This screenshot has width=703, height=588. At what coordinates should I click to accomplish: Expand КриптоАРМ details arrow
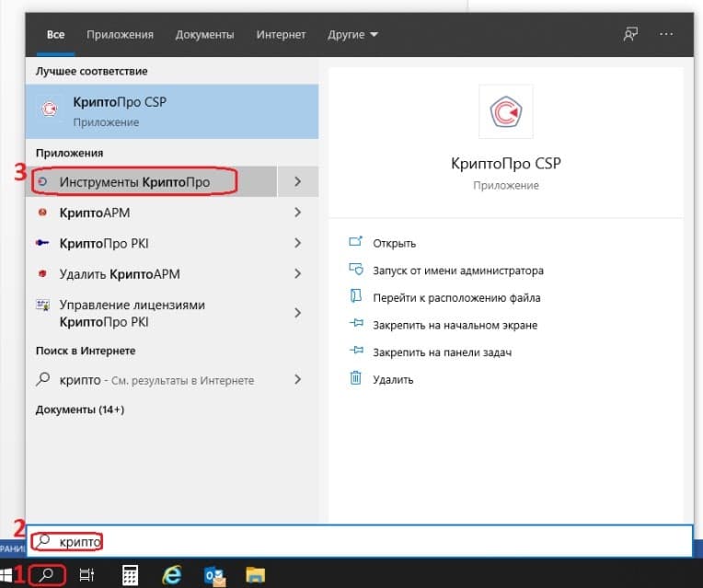tap(298, 213)
